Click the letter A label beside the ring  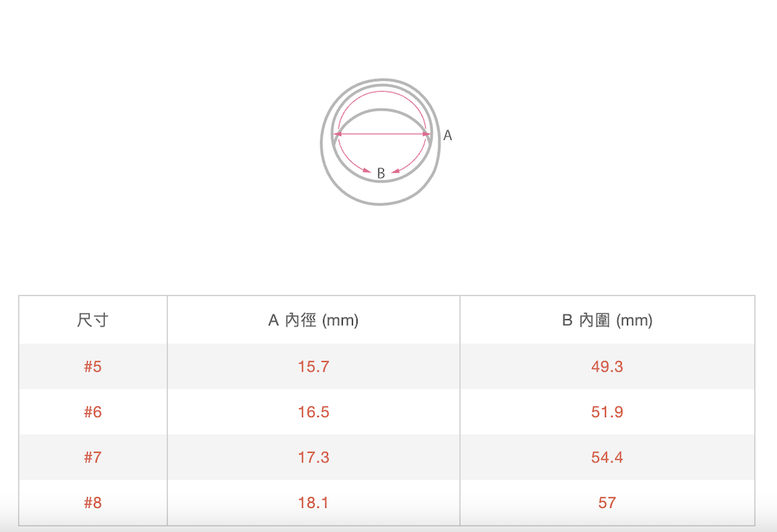coord(448,135)
